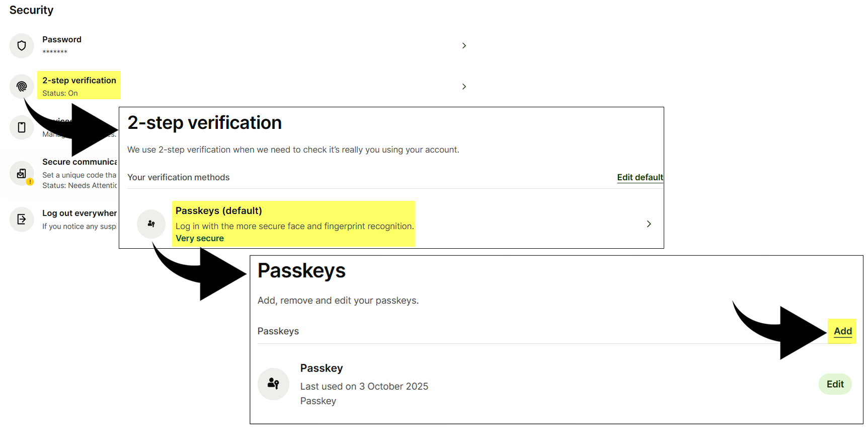The width and height of the screenshot is (868, 428).
Task: Select the Password shield icon
Action: (21, 45)
